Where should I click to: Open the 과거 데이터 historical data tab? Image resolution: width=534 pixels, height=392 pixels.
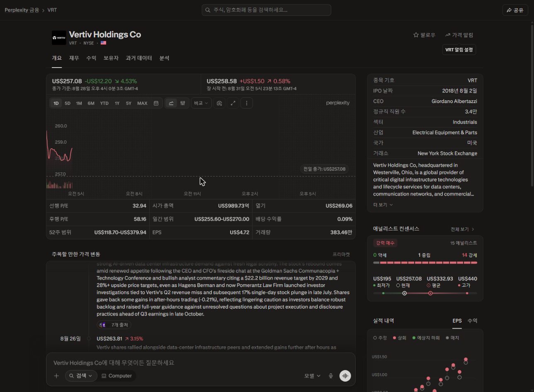tap(139, 58)
